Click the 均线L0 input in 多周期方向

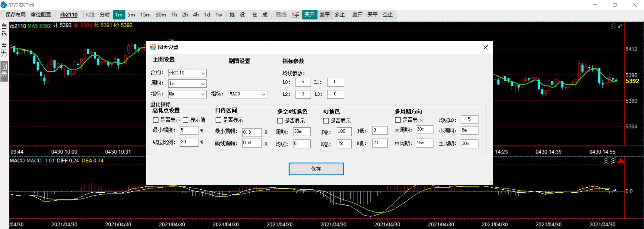(469, 119)
